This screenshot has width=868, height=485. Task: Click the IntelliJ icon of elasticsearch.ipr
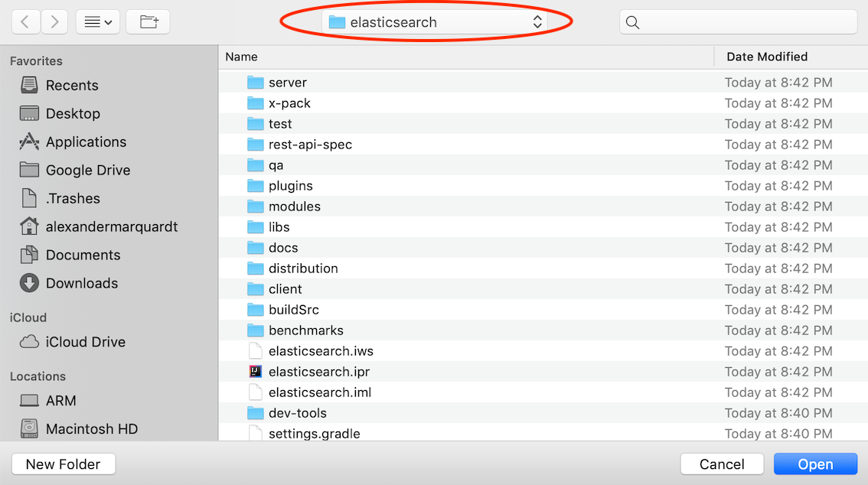pos(255,372)
